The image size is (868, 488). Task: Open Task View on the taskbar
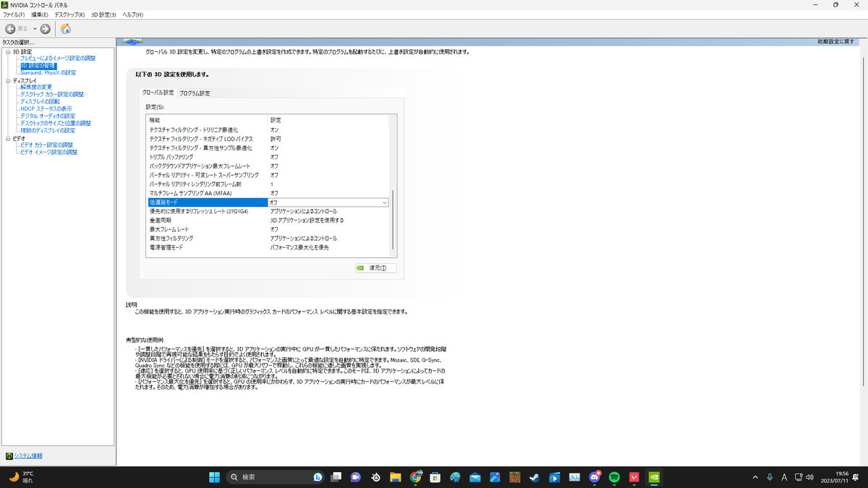[x=336, y=477]
